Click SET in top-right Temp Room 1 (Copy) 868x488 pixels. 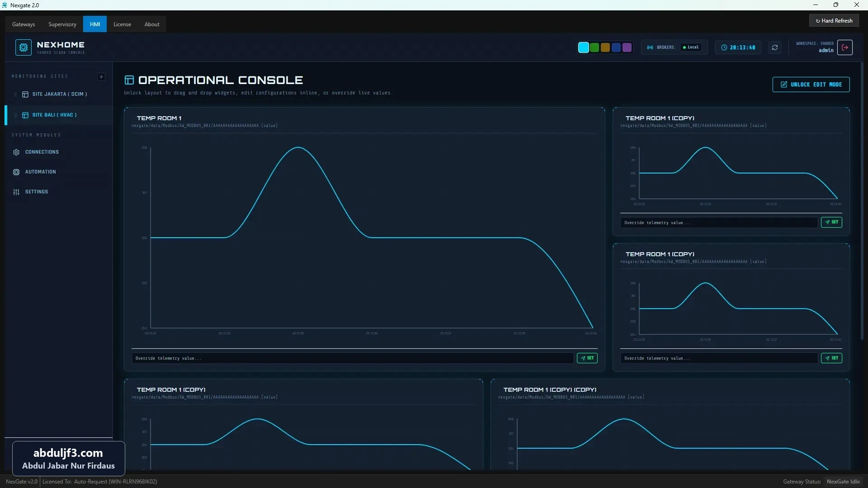click(x=831, y=222)
